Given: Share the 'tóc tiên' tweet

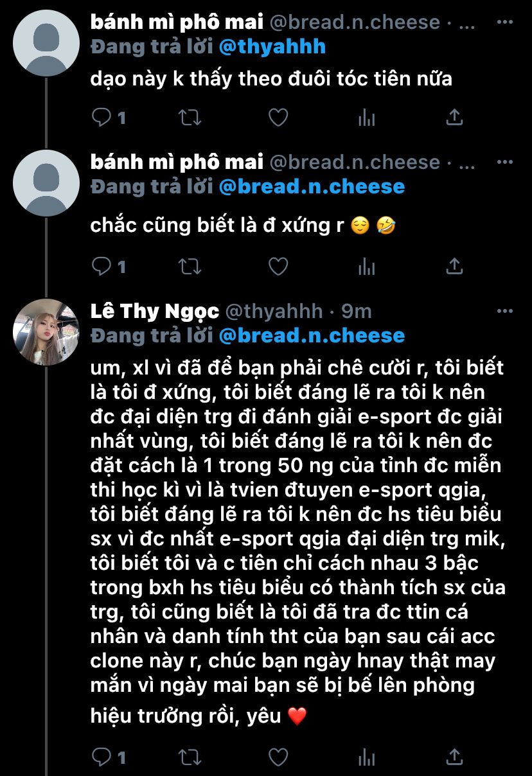Looking at the screenshot, I should [x=454, y=118].
